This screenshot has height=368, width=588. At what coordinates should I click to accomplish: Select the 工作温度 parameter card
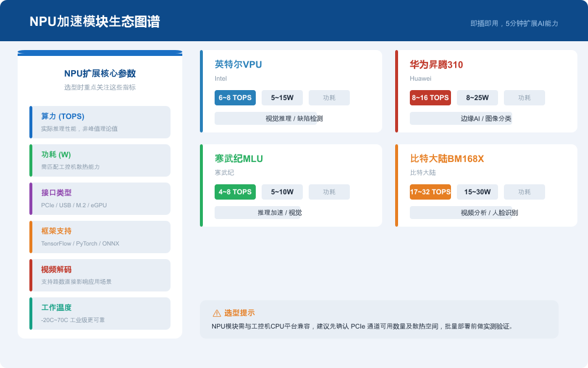click(x=100, y=313)
